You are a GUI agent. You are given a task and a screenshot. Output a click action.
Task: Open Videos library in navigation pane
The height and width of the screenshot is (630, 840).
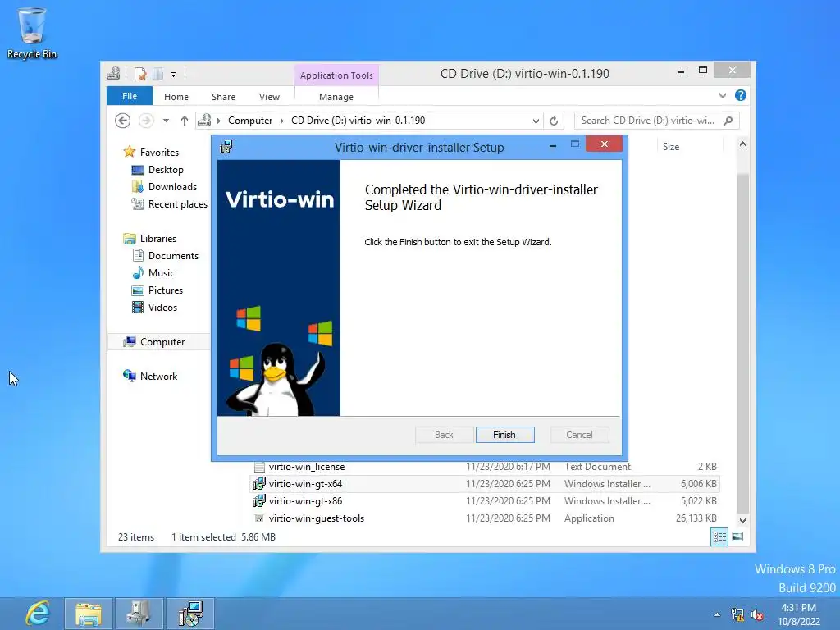tap(162, 308)
